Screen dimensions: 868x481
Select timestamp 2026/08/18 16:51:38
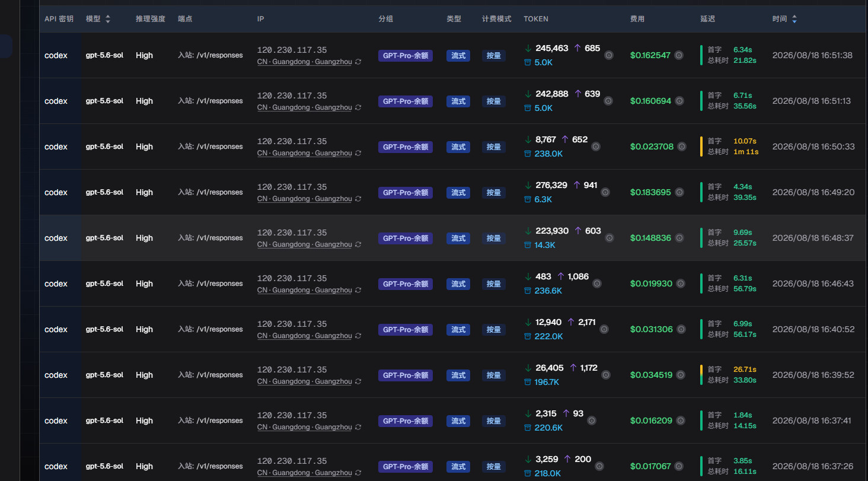[x=812, y=55]
